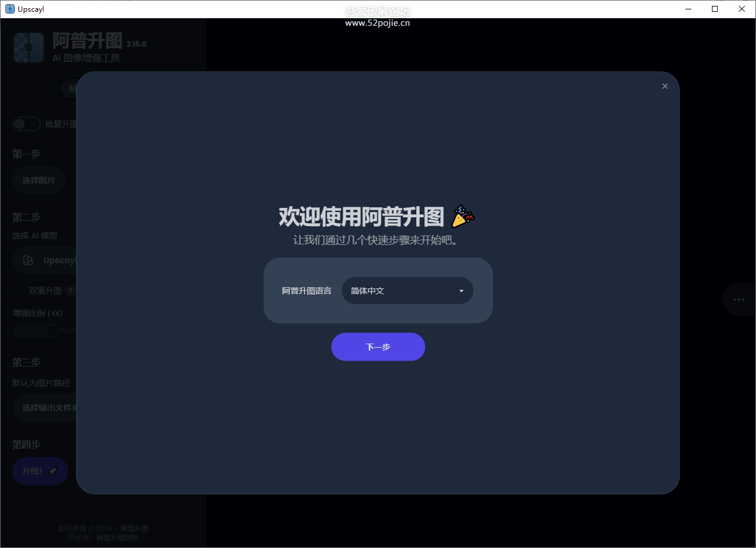Click the Upscayl title bar app icon
The height and width of the screenshot is (548, 756).
click(10, 9)
